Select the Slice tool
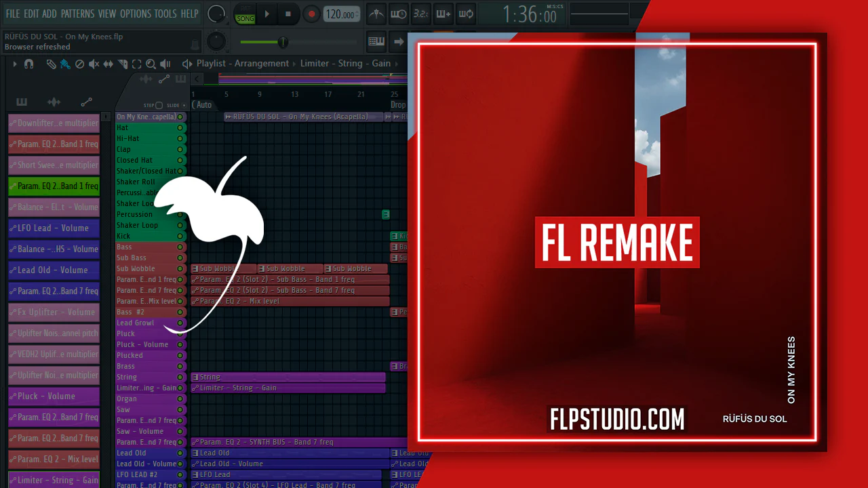The width and height of the screenshot is (868, 488). click(x=123, y=64)
